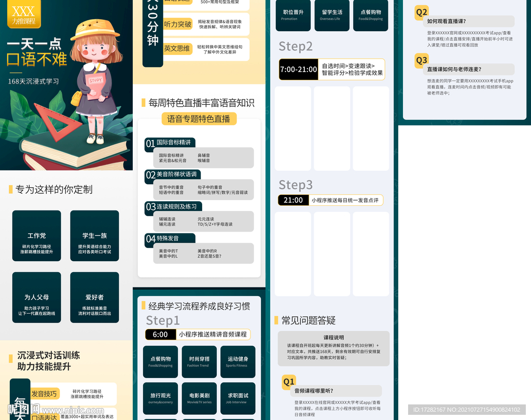Click the 每周特色直播丰富语音知识 heading
The width and height of the screenshot is (531, 420).
click(202, 103)
